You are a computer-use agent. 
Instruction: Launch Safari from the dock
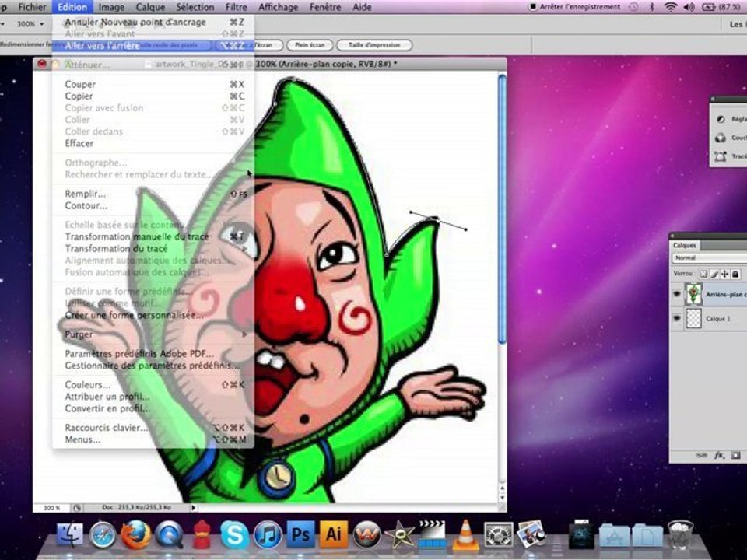click(x=103, y=534)
